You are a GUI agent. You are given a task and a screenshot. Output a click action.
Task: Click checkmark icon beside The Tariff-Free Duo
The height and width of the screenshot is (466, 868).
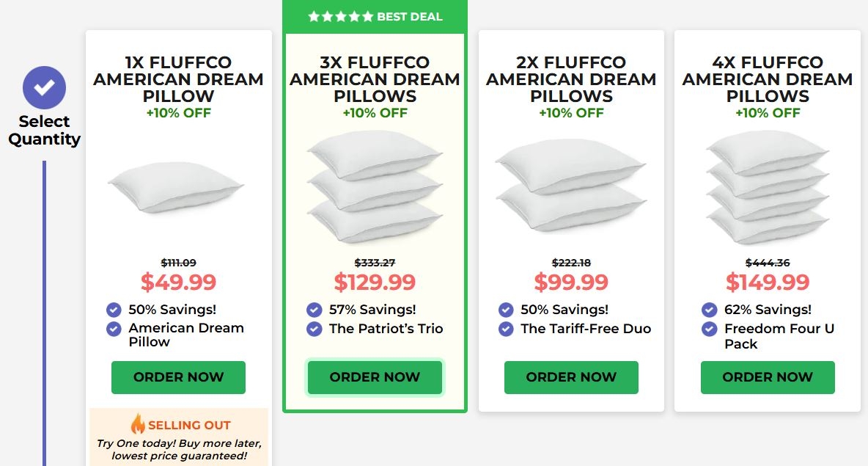(x=506, y=330)
